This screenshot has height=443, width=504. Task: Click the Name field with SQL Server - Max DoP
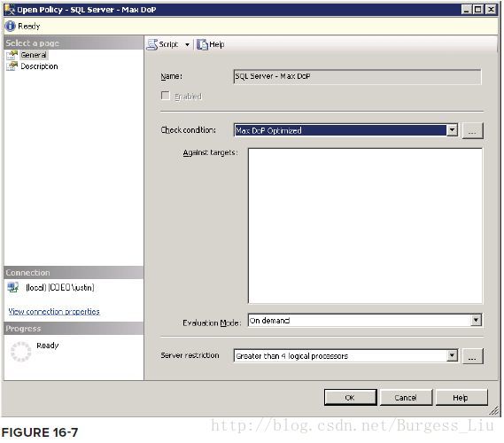[358, 76]
